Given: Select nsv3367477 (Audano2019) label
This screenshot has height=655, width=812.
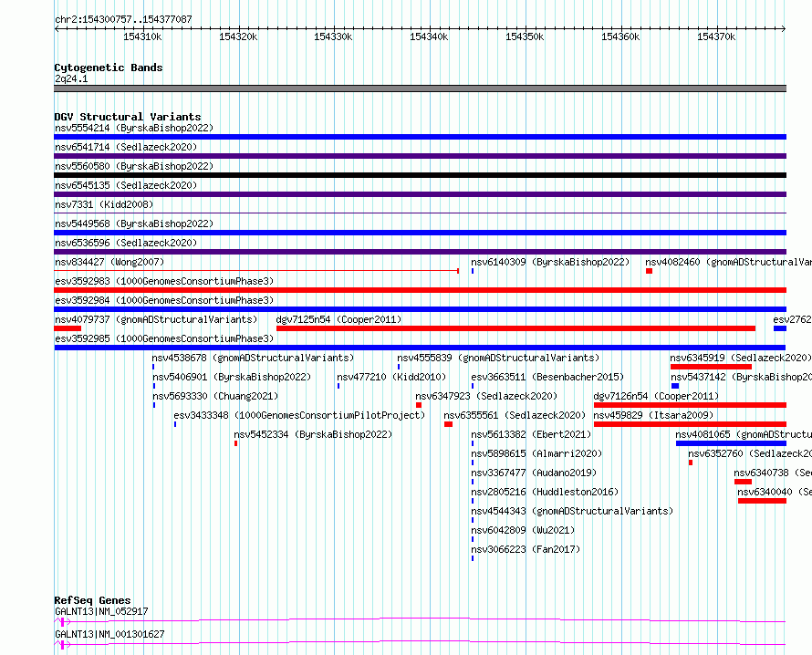Looking at the screenshot, I should click(534, 473).
